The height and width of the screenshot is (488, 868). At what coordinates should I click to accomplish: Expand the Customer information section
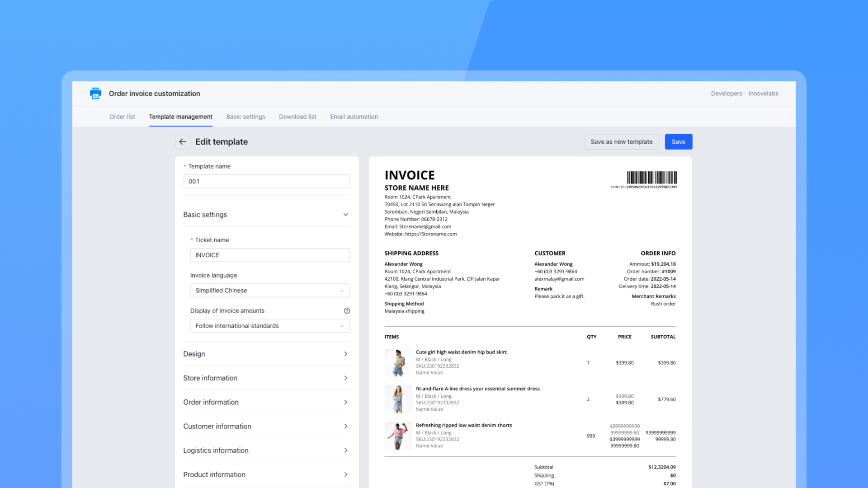[266, 426]
